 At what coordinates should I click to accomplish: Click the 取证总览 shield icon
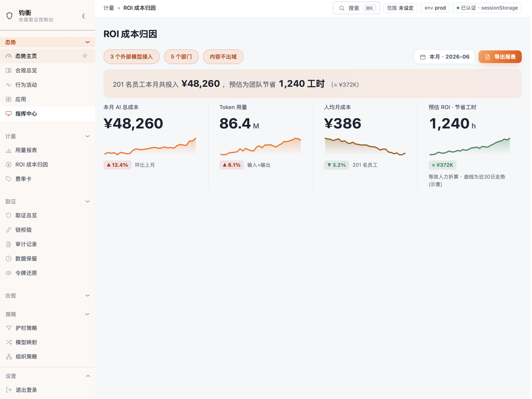pos(9,215)
